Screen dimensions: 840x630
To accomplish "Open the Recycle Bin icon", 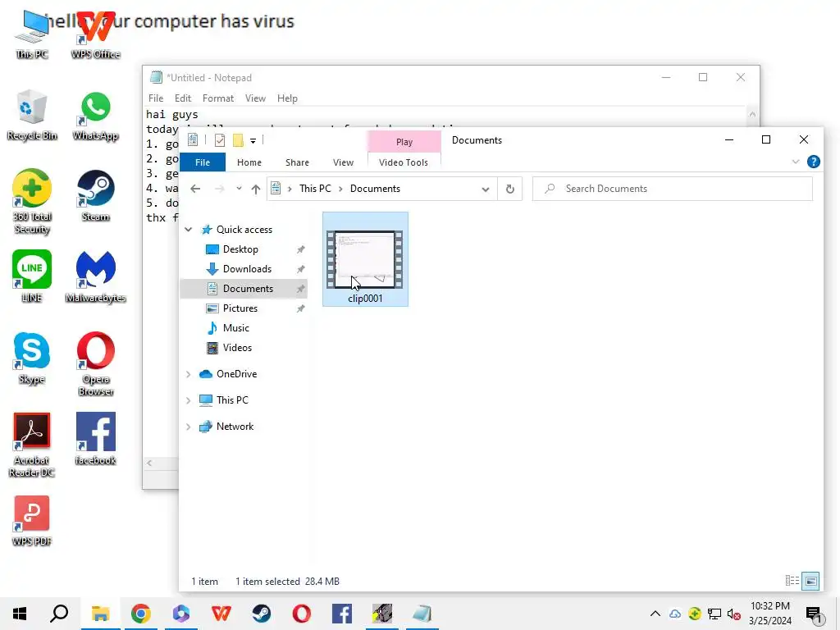I will 32,115.
